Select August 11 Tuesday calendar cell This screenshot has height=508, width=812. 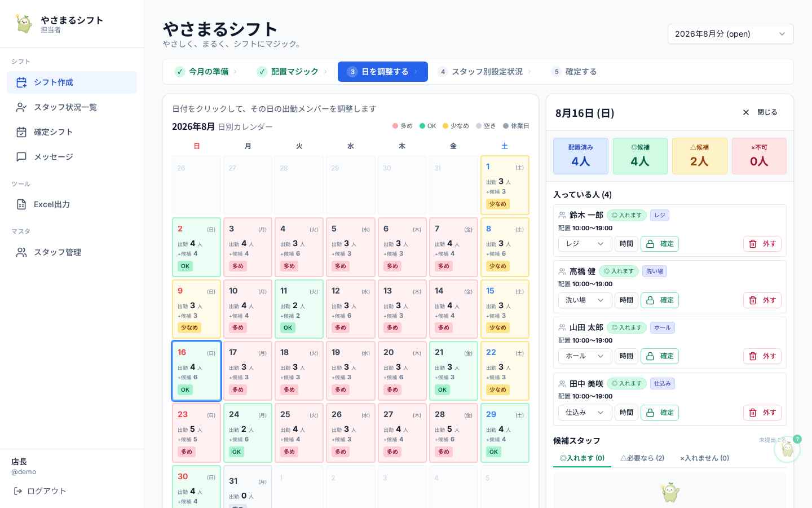[x=299, y=309]
